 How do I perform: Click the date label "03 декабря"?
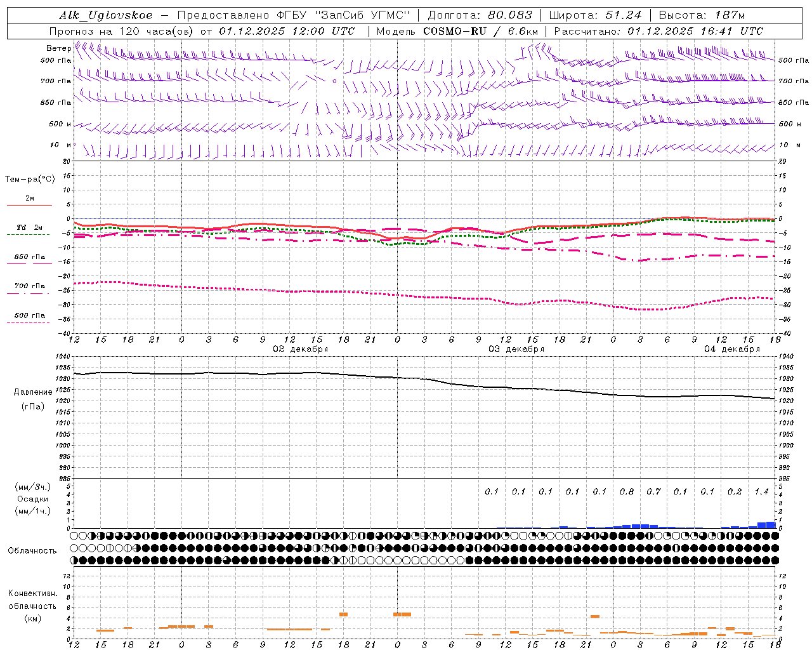point(516,349)
